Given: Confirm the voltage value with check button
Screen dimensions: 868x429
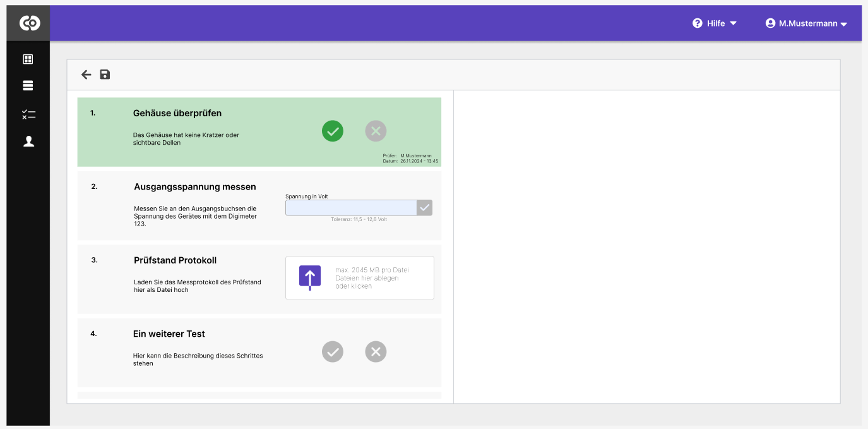Looking at the screenshot, I should (425, 207).
